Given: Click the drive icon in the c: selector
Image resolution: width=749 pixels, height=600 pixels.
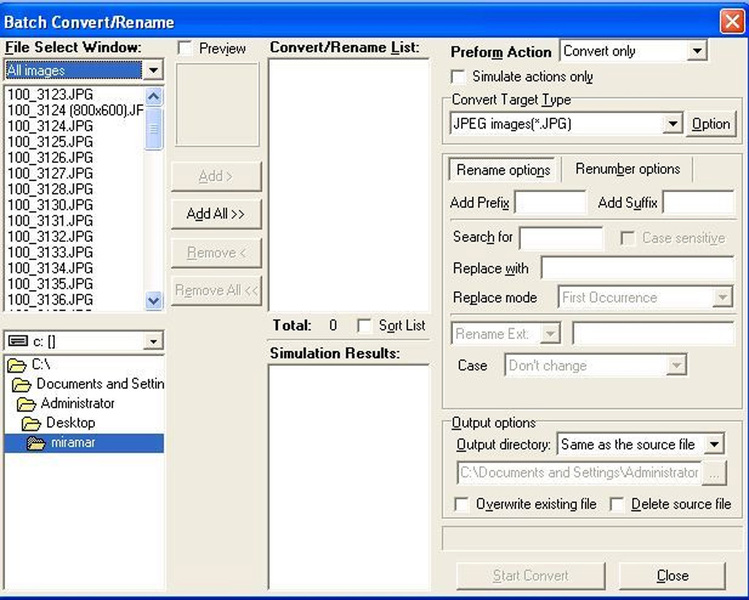Looking at the screenshot, I should coord(18,341).
